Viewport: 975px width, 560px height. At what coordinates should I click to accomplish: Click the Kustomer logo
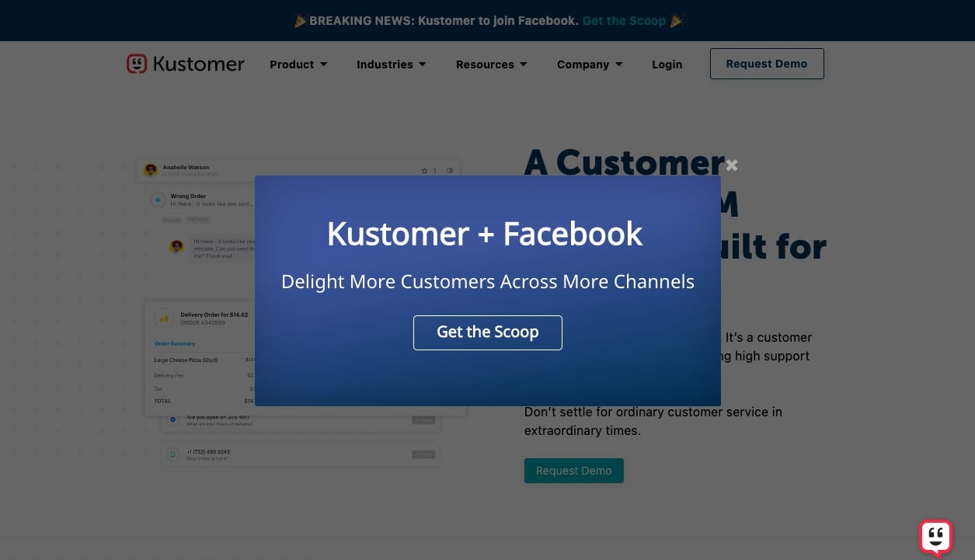[x=186, y=64]
